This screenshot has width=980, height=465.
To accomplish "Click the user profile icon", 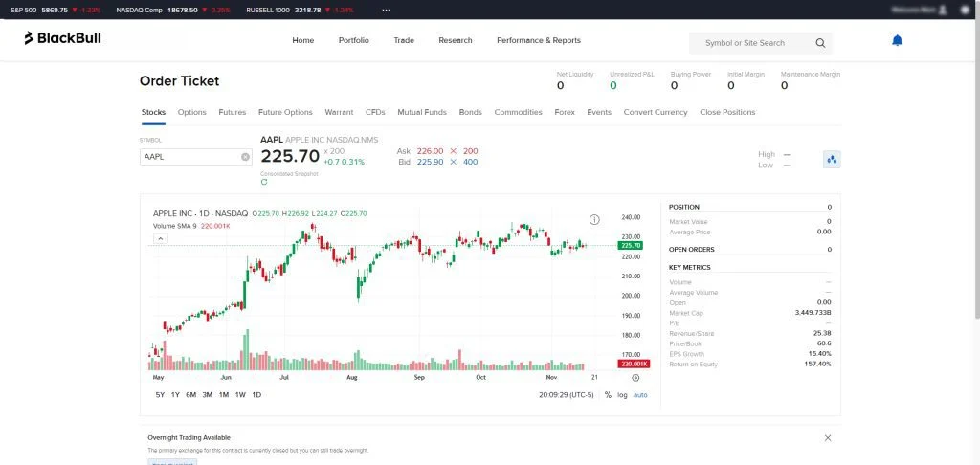I will tap(943, 10).
